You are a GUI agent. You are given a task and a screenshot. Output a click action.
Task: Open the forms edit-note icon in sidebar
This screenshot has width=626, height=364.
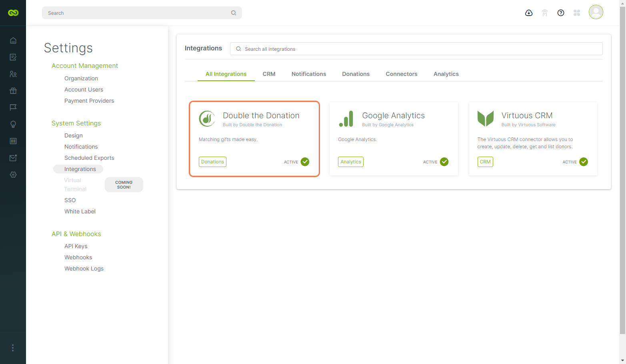click(x=13, y=57)
